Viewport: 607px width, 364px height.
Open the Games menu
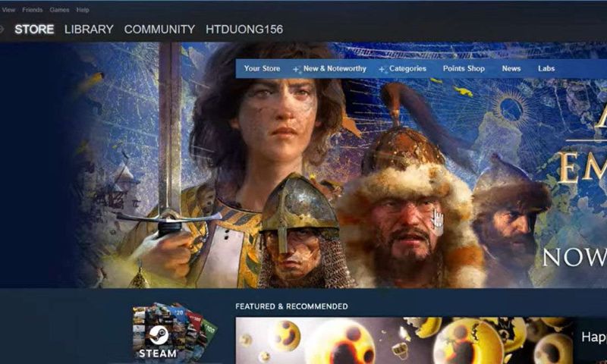pyautogui.click(x=59, y=10)
